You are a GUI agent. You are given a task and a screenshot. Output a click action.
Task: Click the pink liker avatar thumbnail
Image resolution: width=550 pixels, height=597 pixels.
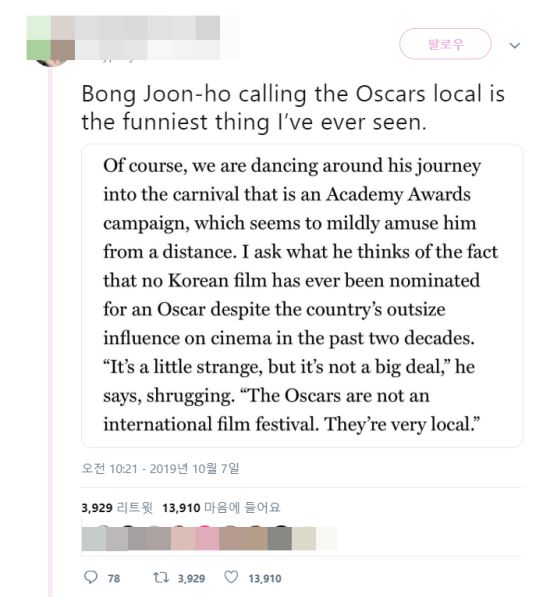[207, 538]
